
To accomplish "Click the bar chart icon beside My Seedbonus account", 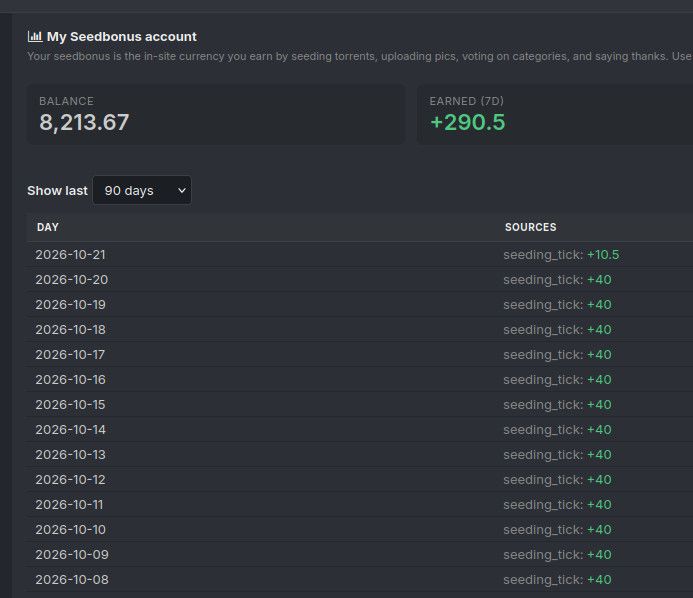I will pos(35,37).
